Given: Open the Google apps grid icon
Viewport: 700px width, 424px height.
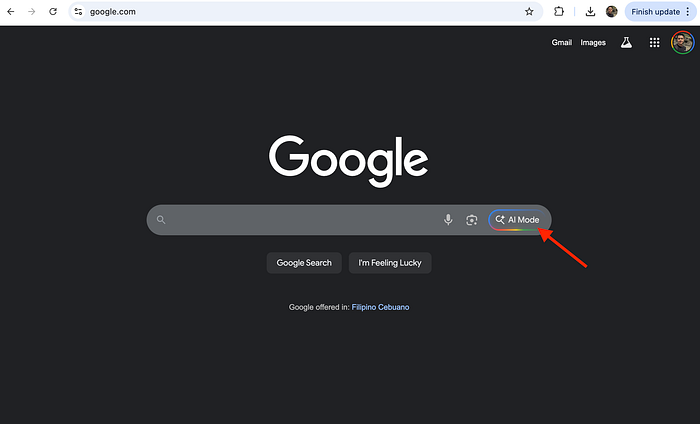Looking at the screenshot, I should click(x=654, y=42).
